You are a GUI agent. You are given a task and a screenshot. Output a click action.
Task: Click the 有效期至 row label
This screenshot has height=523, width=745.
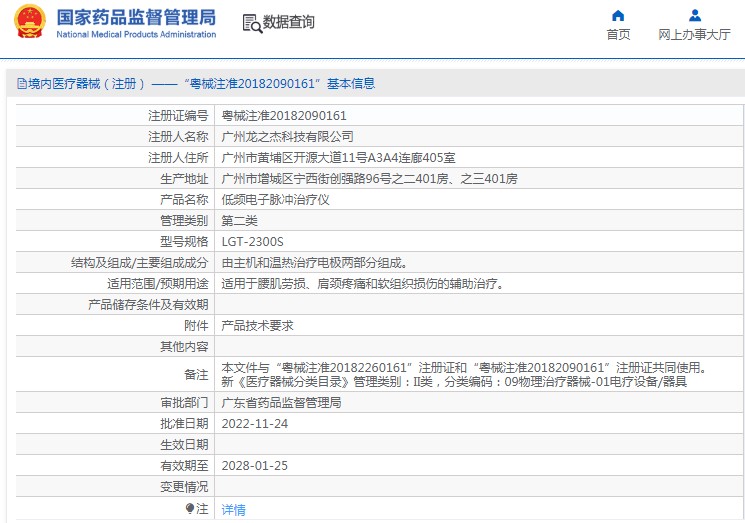[x=184, y=466]
